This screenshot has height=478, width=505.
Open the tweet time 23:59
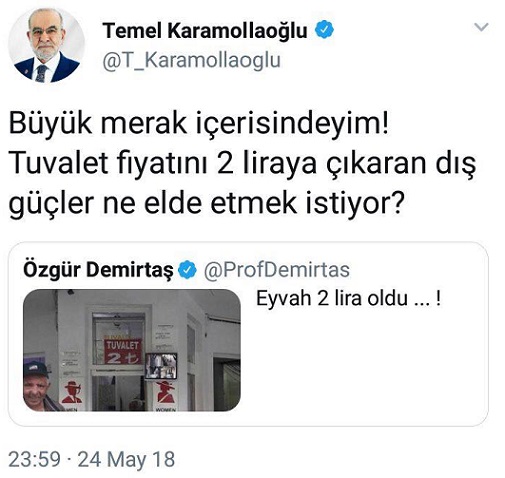click(34, 459)
